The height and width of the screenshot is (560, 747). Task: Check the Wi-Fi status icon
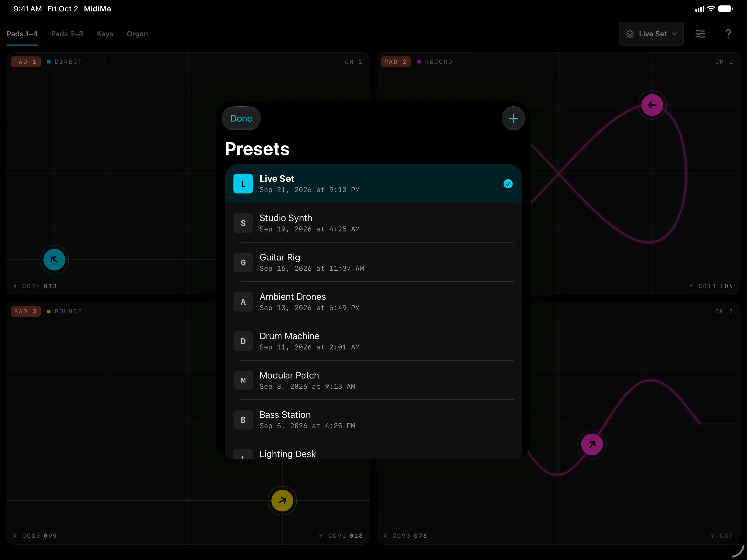[x=711, y=9]
